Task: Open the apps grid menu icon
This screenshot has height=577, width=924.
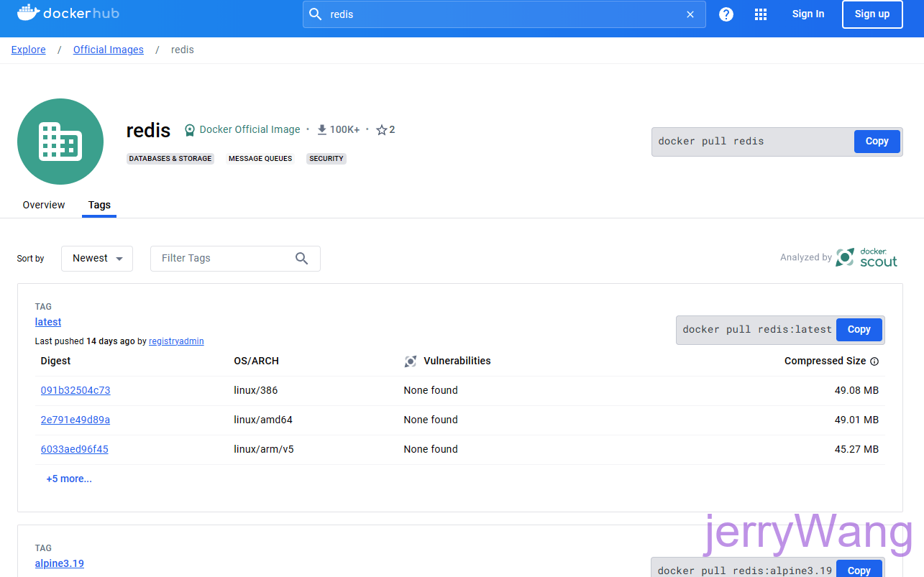Action: point(760,14)
